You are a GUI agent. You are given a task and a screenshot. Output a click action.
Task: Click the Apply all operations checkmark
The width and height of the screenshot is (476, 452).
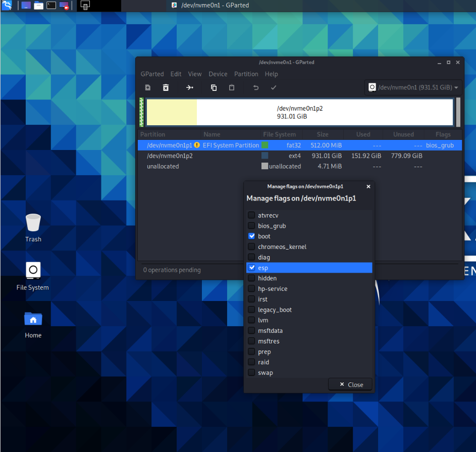(x=274, y=87)
